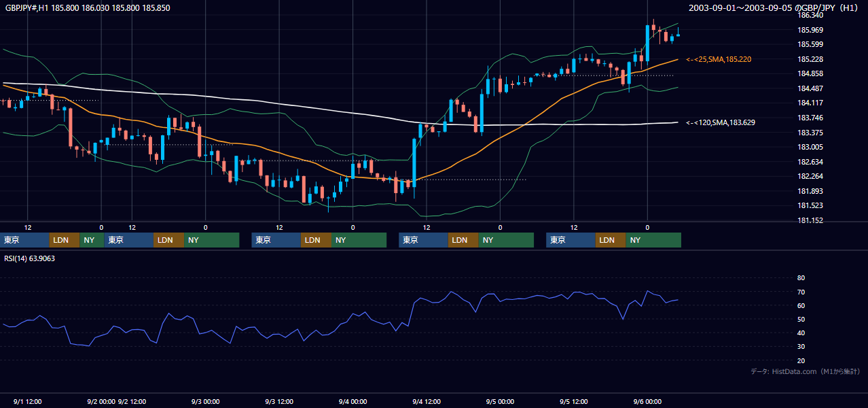The image size is (868, 408).
Task: Click the 185.599 price axis label
Action: coord(810,45)
